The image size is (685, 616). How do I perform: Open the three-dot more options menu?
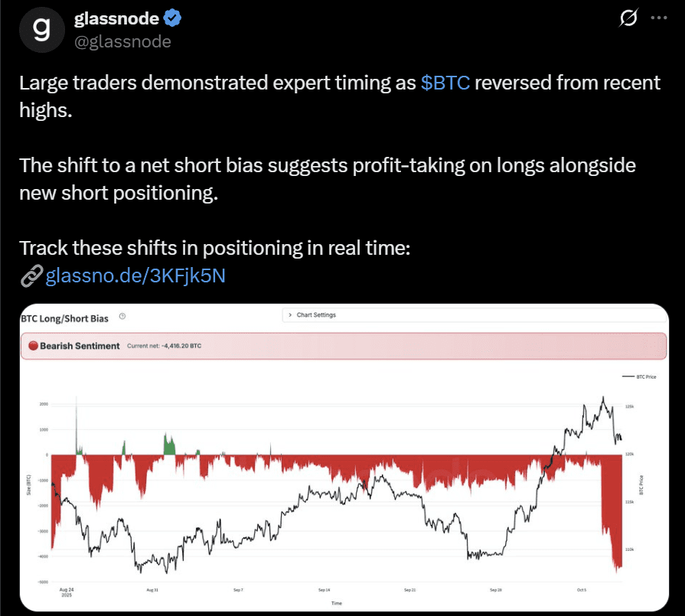[x=659, y=18]
